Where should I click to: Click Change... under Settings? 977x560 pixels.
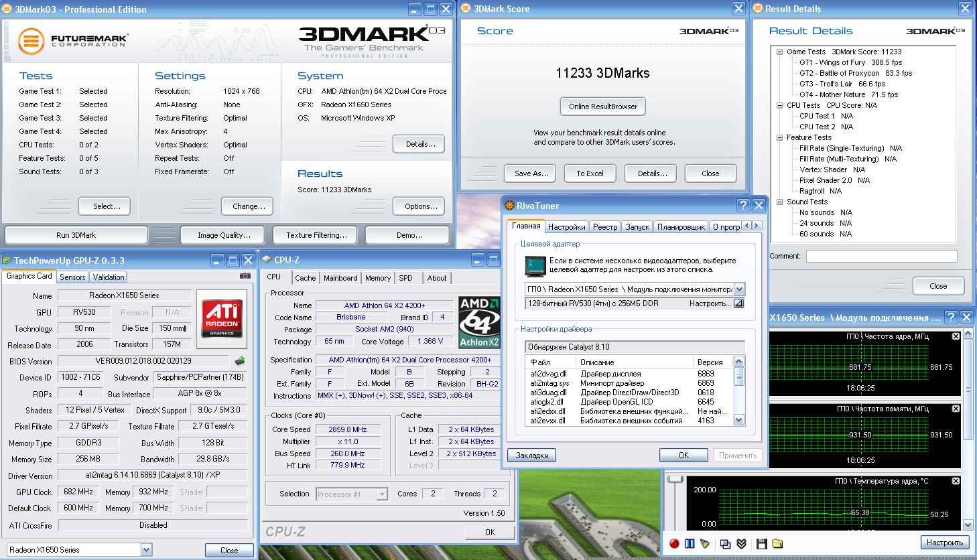248,206
